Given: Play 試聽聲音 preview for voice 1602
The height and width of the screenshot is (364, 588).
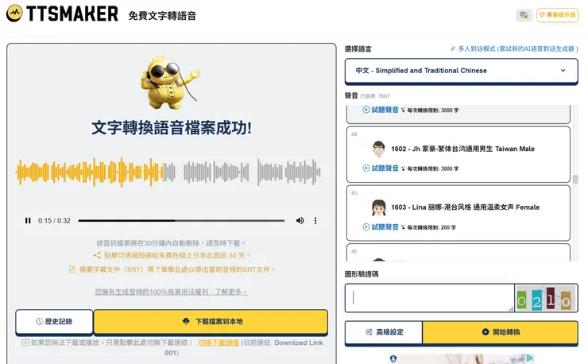Looking at the screenshot, I should point(381,168).
